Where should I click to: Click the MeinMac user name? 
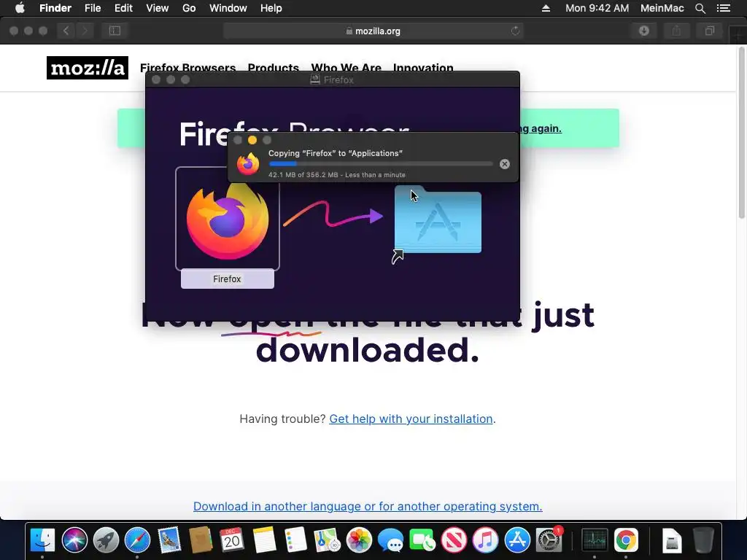click(x=662, y=8)
